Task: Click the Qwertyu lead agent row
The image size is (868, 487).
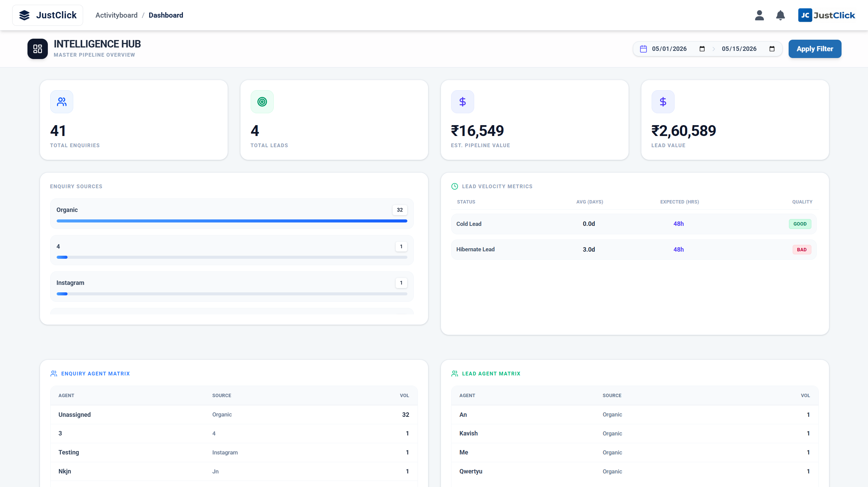Action: click(x=635, y=471)
